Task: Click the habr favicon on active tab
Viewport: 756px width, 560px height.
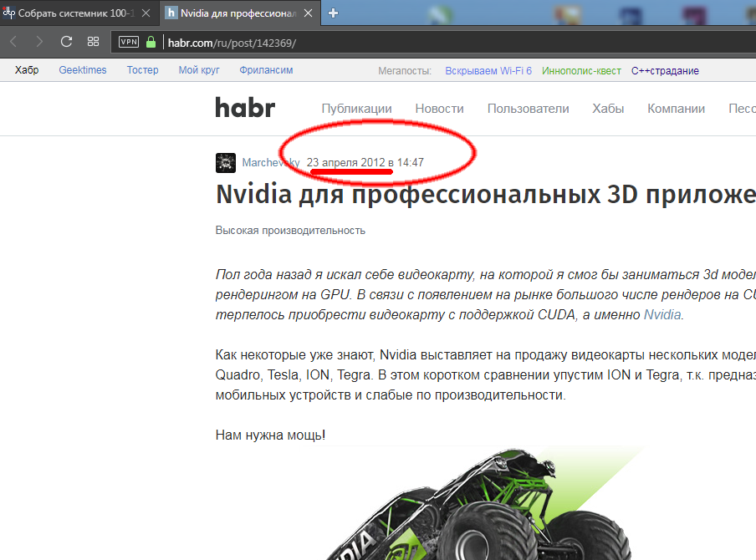Action: click(x=171, y=13)
